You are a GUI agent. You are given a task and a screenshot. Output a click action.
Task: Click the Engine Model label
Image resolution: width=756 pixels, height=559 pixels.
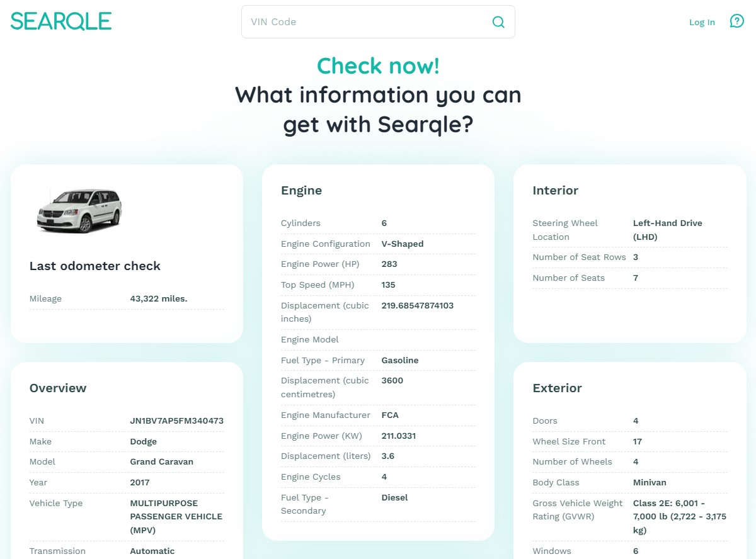(310, 339)
